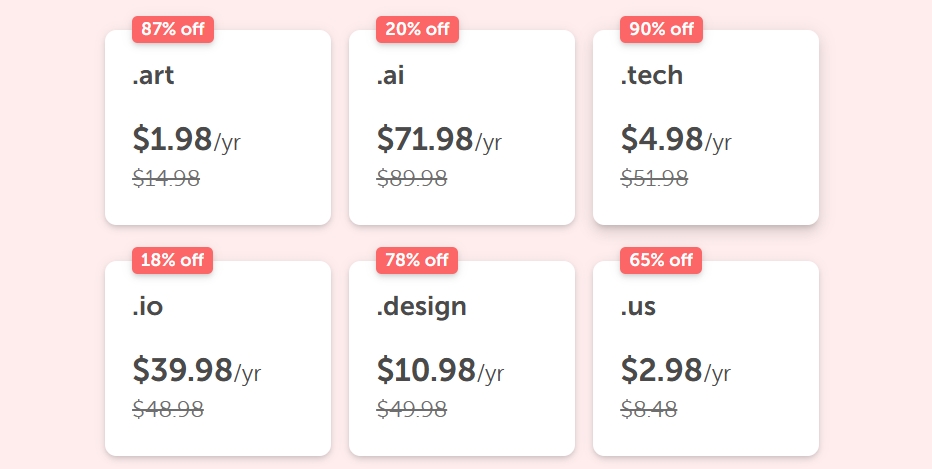Image resolution: width=932 pixels, height=469 pixels.
Task: Select the .art domain title
Action: pos(153,75)
